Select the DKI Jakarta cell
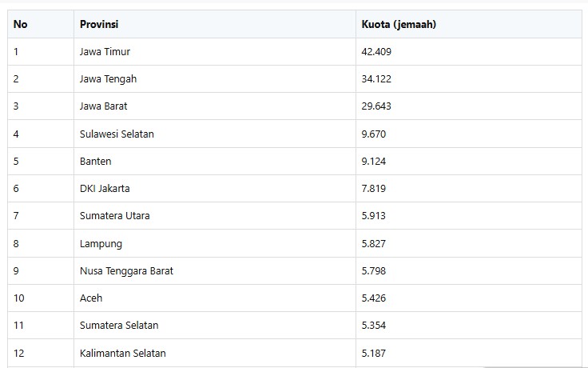 (x=214, y=189)
